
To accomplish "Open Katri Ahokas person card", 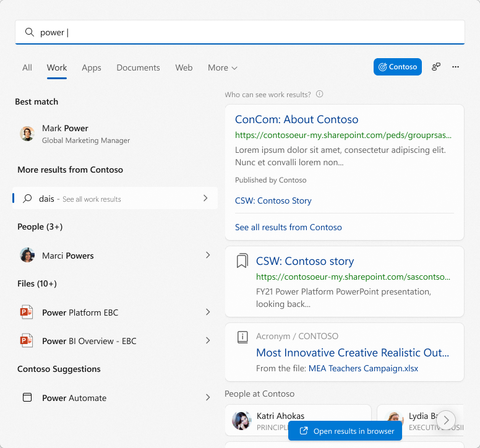I will 298,420.
